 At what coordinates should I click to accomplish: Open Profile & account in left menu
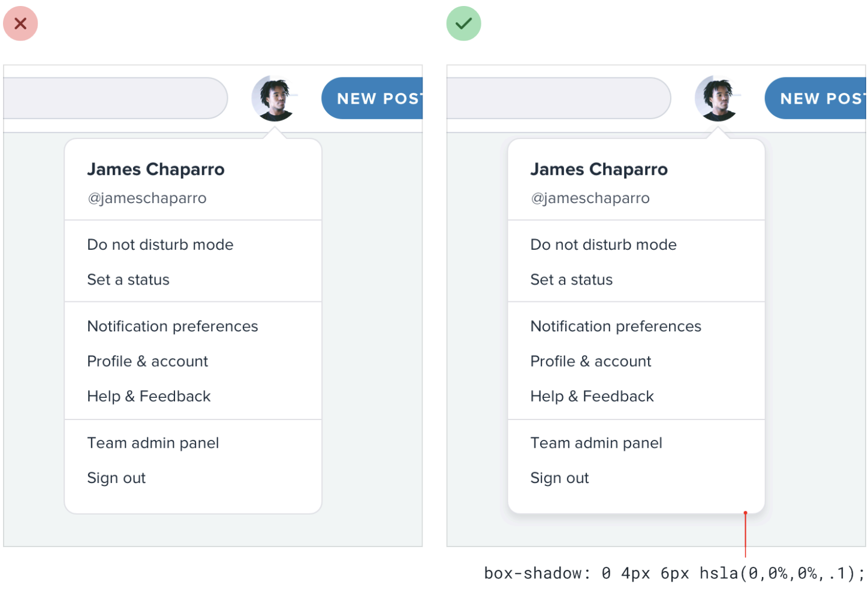click(147, 361)
